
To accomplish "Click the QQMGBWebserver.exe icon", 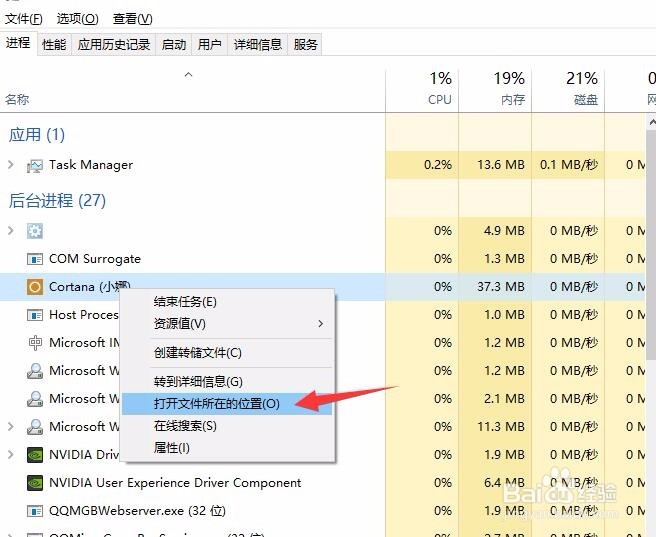I will (x=35, y=511).
